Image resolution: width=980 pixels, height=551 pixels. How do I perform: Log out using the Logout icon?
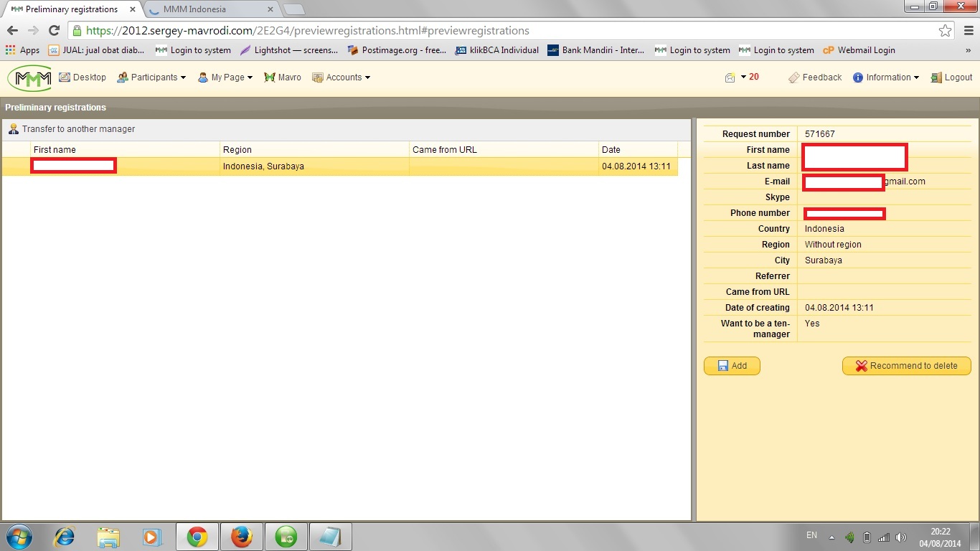point(936,77)
